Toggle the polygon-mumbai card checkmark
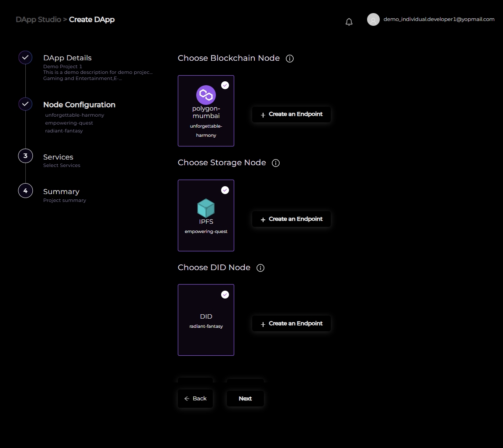503x448 pixels. pos(225,85)
